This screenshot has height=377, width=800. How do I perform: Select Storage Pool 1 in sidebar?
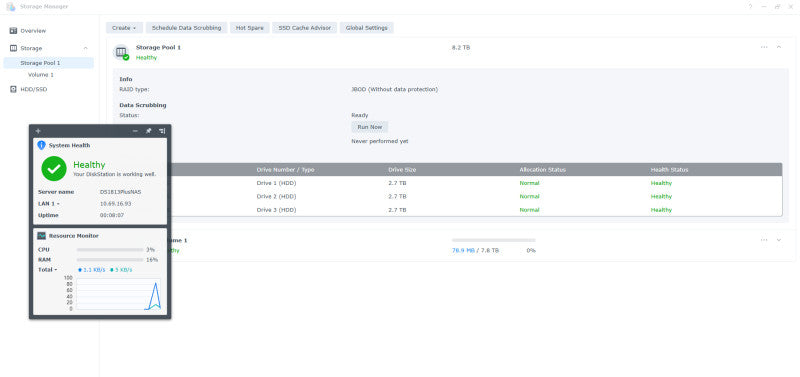coord(48,63)
